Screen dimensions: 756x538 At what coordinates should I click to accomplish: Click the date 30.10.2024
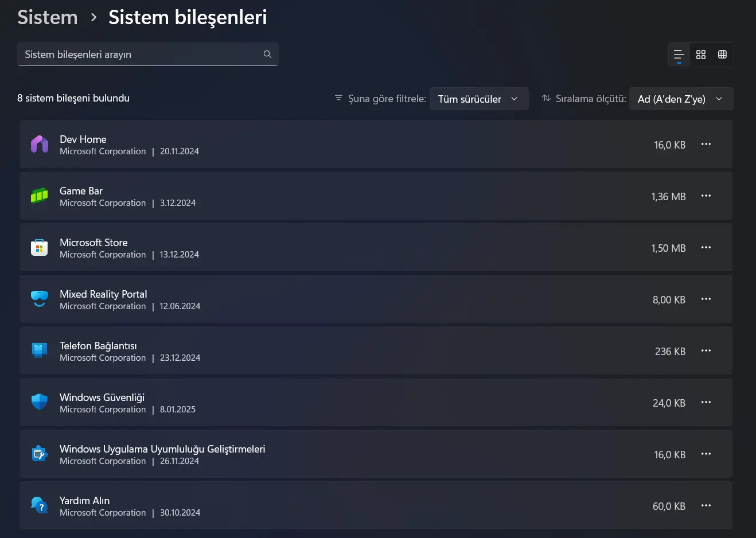[x=180, y=513]
